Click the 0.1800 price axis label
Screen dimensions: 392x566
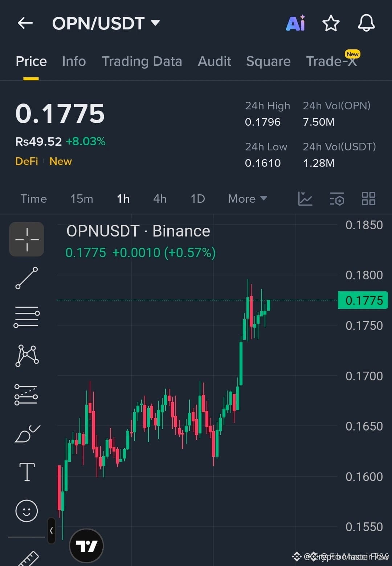click(x=364, y=275)
